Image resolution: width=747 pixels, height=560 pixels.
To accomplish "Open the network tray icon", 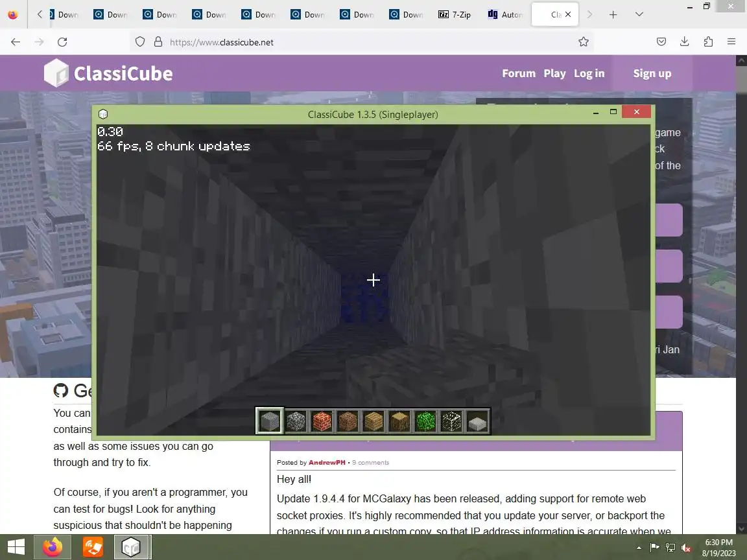I will (670, 548).
